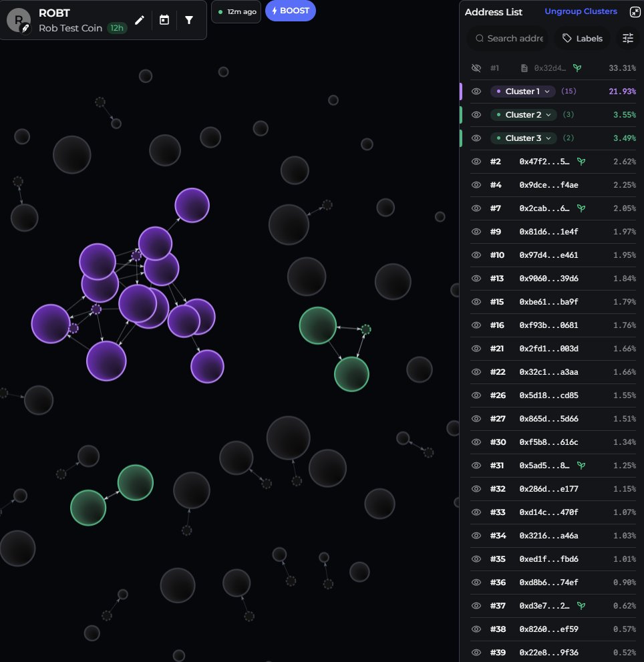
Task: Select address row 0xf5b8...616c
Action: pos(552,442)
